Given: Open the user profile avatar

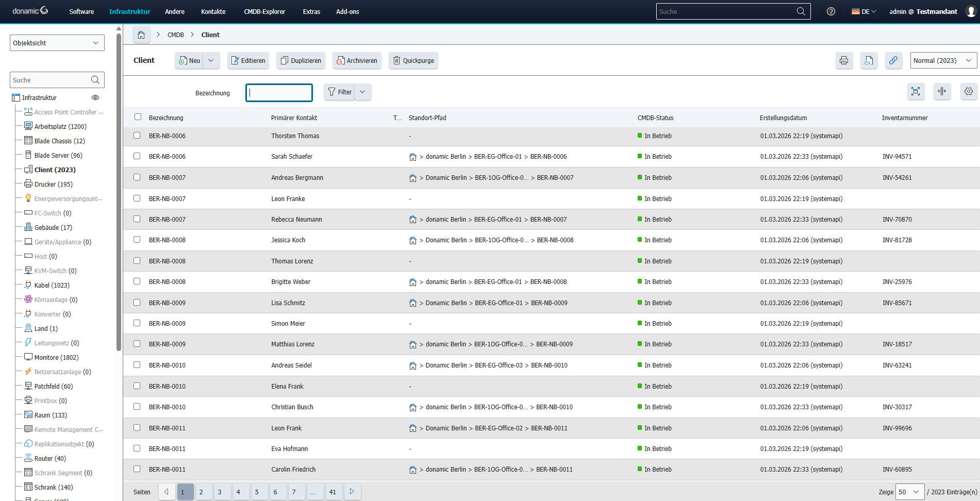Looking at the screenshot, I should coord(969,11).
